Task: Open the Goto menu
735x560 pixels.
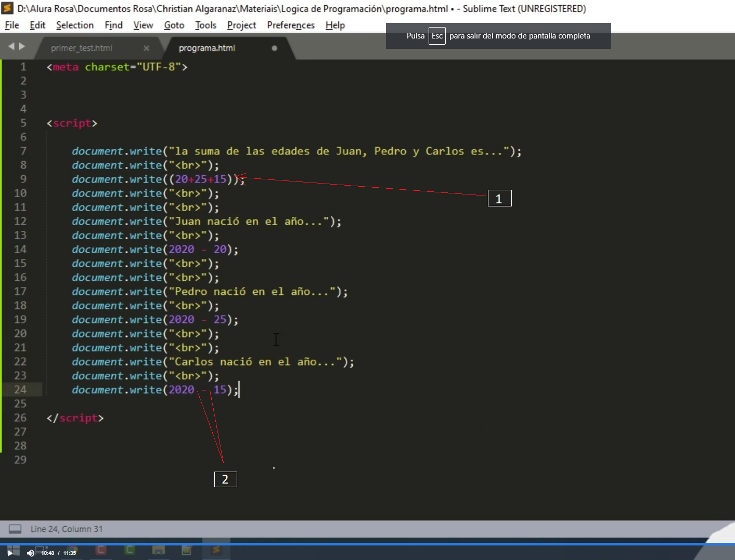Action: 174,25
